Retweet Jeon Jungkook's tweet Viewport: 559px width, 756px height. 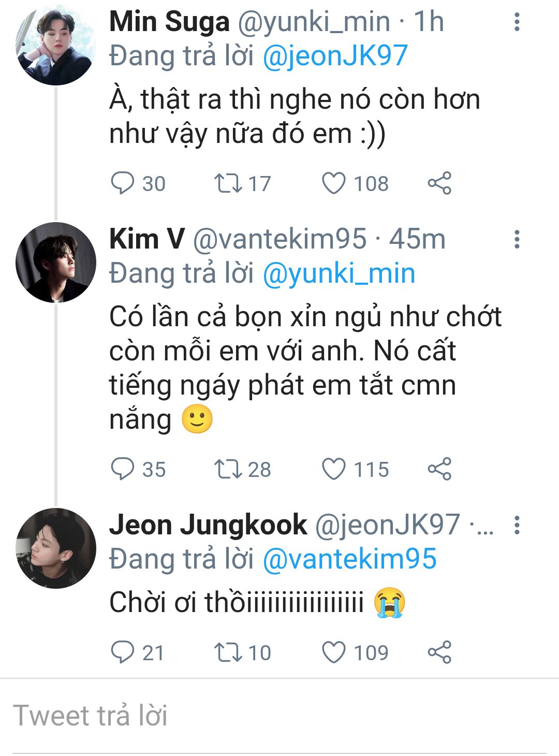(228, 652)
